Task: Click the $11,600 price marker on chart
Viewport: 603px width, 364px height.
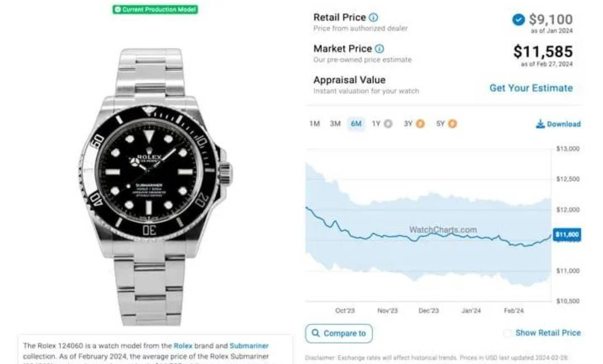Action: pyautogui.click(x=567, y=234)
